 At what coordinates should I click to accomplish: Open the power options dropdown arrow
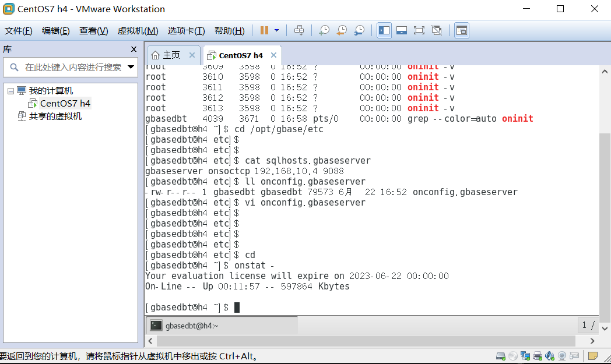[x=277, y=30]
